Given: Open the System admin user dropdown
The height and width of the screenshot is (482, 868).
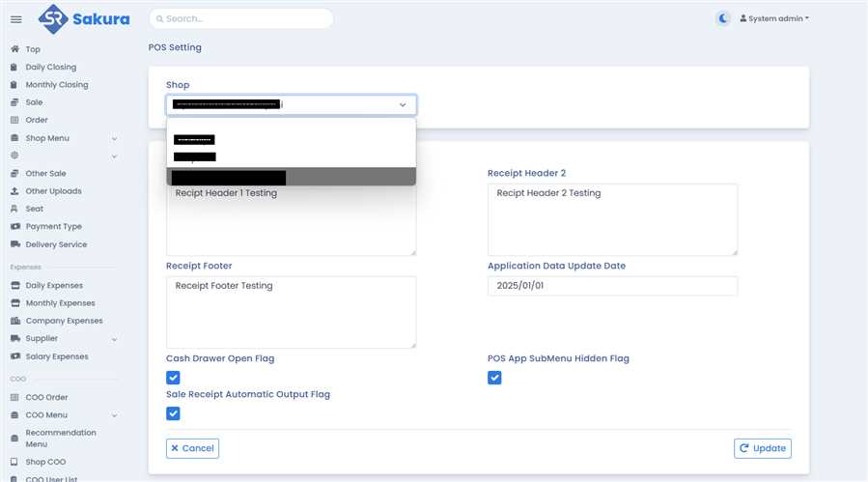Looking at the screenshot, I should 773,18.
